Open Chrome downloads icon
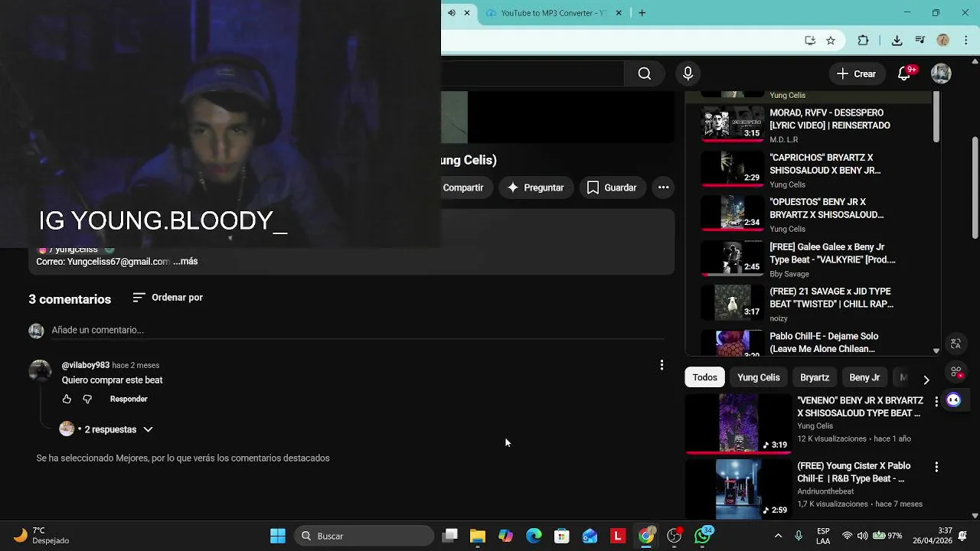Viewport: 980px width, 551px height. pos(897,41)
